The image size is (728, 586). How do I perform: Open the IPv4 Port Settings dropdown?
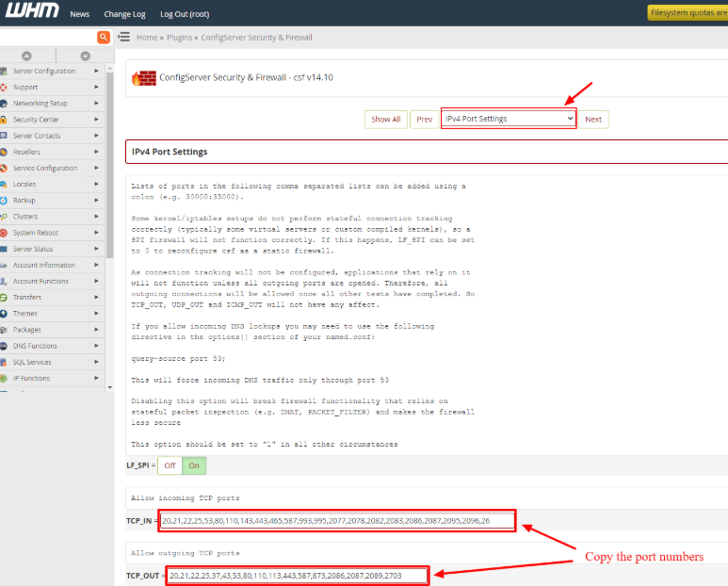pos(509,119)
